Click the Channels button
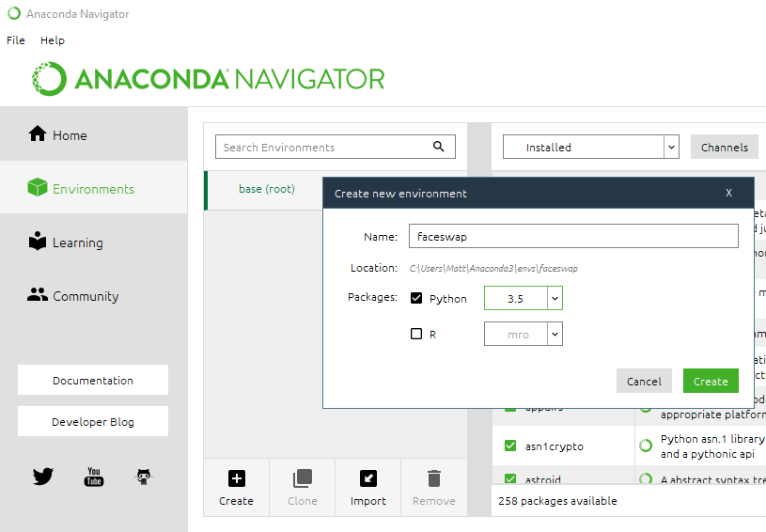The width and height of the screenshot is (766, 532). pos(725,147)
